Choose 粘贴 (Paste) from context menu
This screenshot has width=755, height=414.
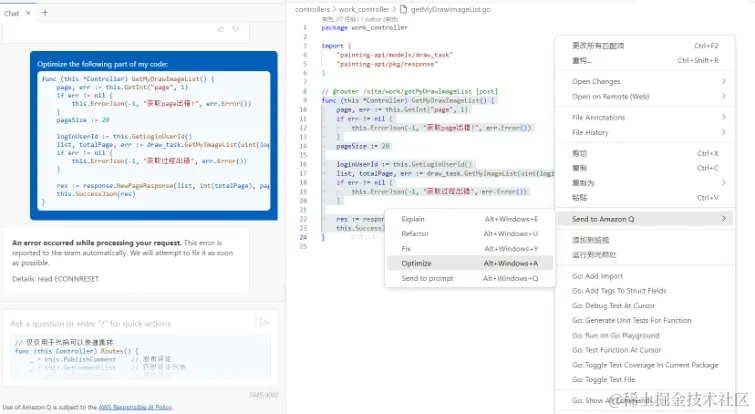coord(645,197)
